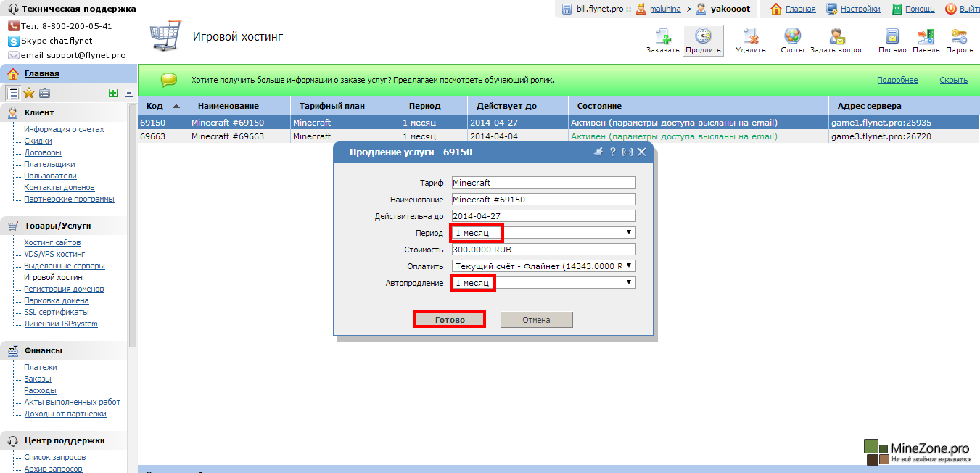980x473 pixels.
Task: Open Игровой хостинг in the sidebar
Action: (x=55, y=277)
